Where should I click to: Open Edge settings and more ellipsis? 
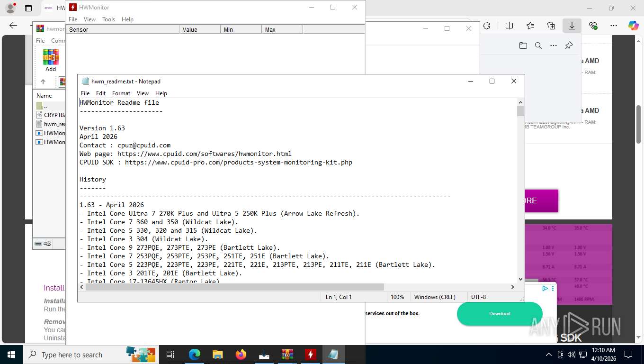coord(614,26)
